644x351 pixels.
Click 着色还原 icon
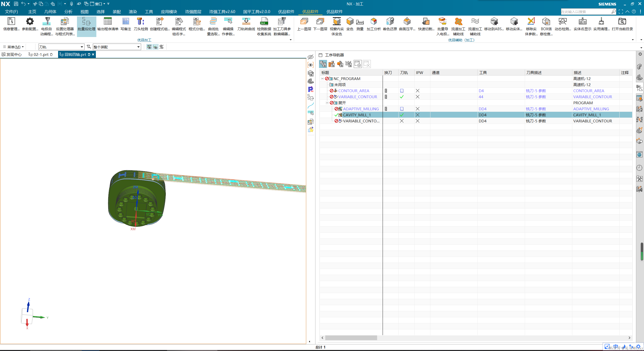pyautogui.click(x=390, y=24)
